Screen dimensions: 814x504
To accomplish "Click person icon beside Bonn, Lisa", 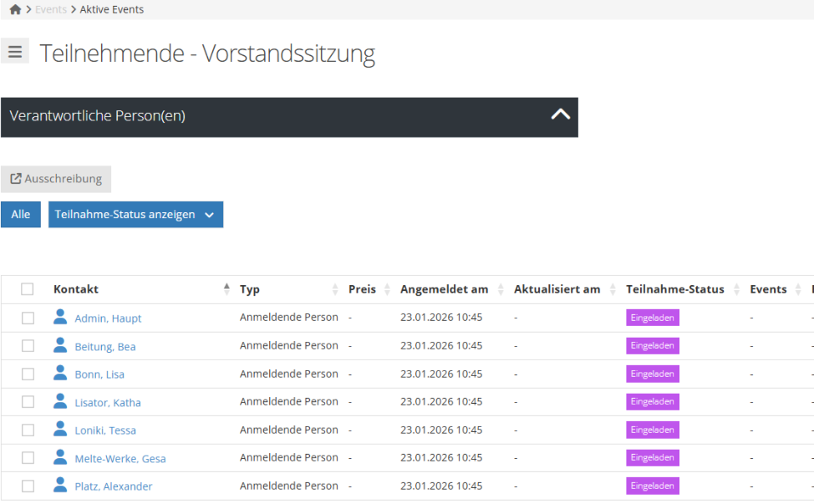I will click(60, 374).
